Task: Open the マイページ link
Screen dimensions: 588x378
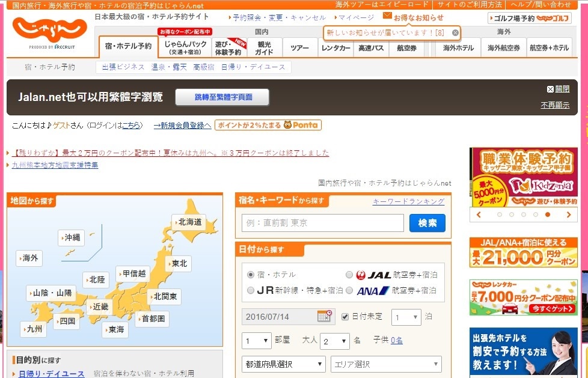Action: tap(357, 17)
